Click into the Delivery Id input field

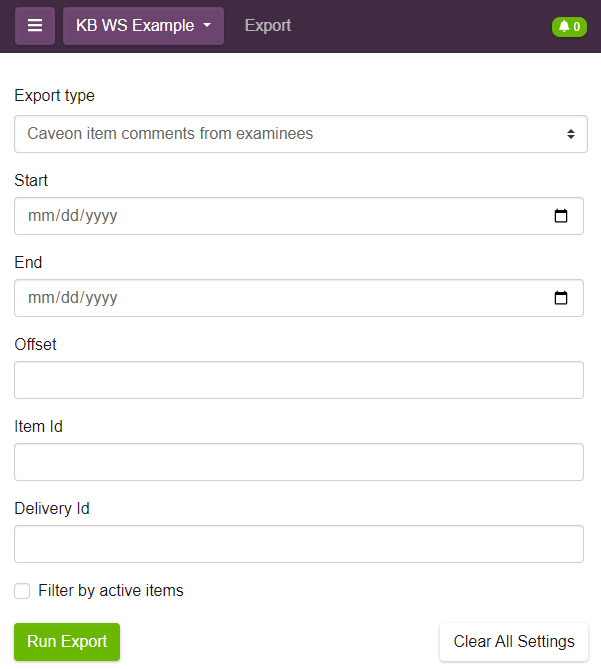[x=299, y=544]
